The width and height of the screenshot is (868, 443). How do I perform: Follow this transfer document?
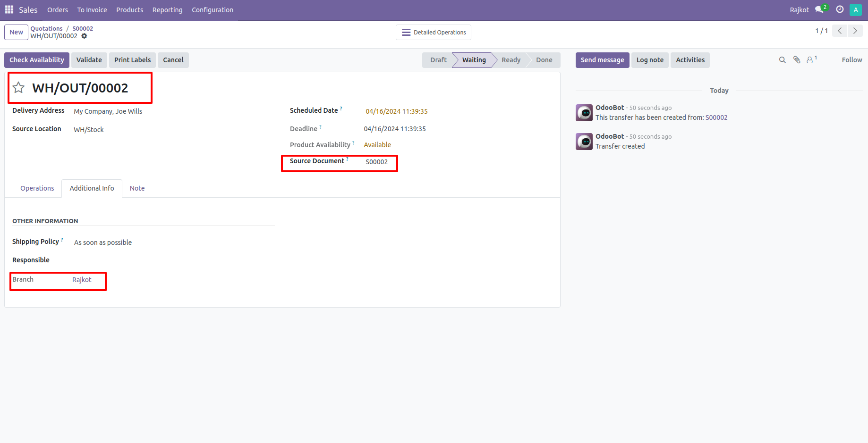[x=851, y=60]
